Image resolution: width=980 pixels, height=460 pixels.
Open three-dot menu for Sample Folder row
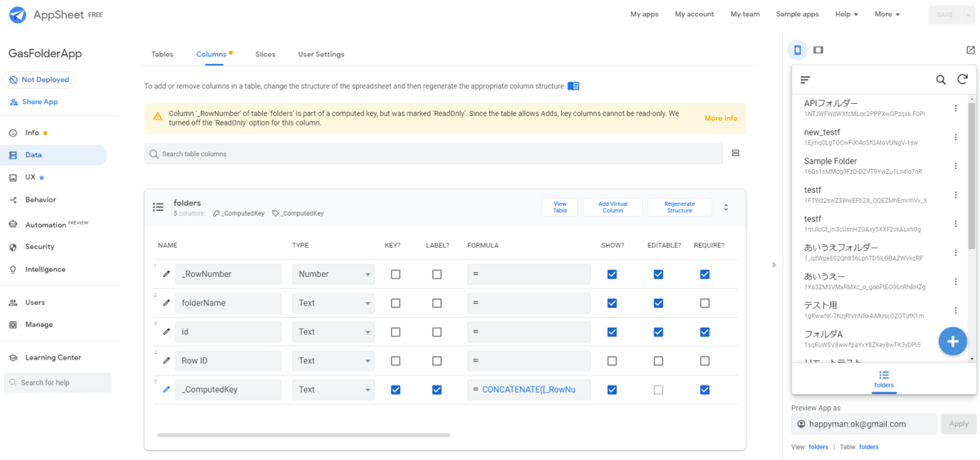click(x=955, y=166)
